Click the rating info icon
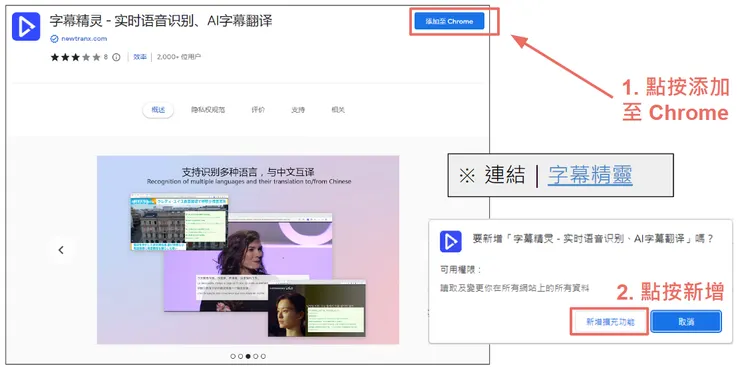Viewport: 740px width, 367px height. (116, 57)
